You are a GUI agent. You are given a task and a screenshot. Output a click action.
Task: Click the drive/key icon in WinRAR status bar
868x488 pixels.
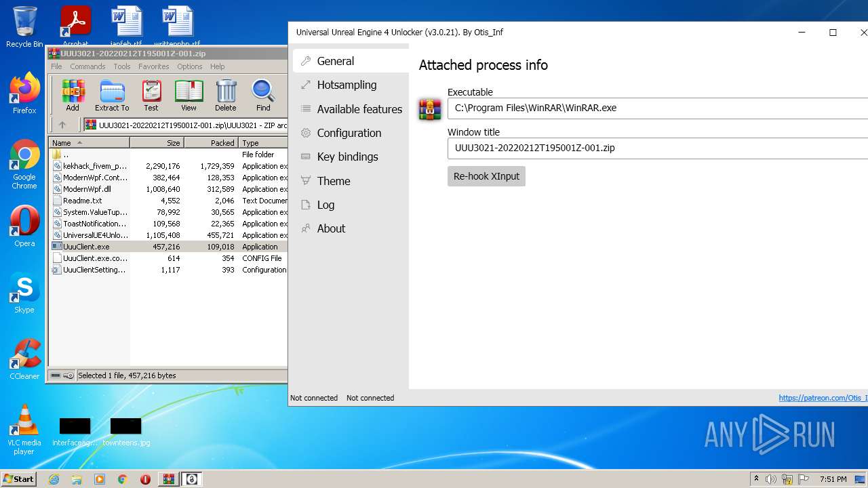click(62, 375)
